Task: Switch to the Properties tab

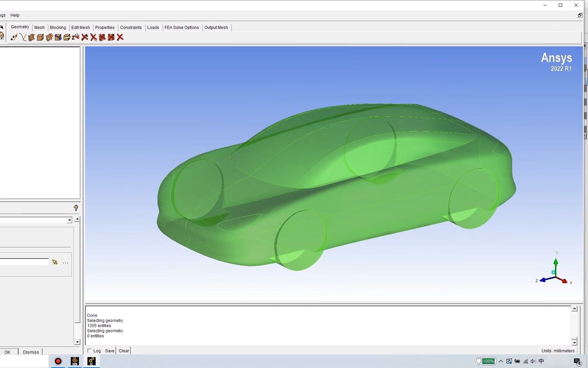Action: pos(105,28)
